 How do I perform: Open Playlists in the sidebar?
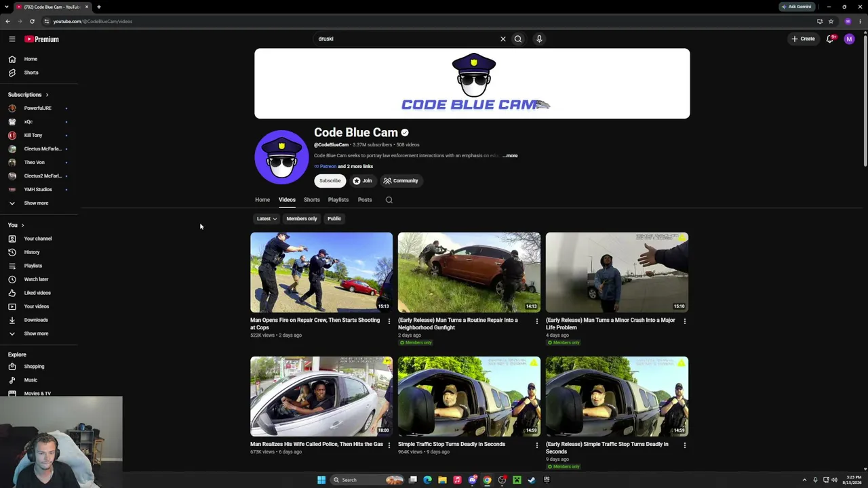coord(33,266)
